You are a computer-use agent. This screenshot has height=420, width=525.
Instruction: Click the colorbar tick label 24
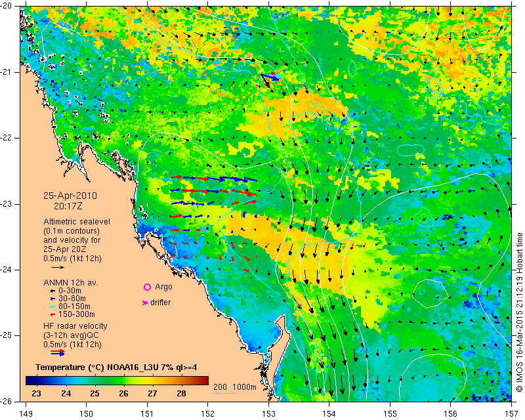point(66,393)
